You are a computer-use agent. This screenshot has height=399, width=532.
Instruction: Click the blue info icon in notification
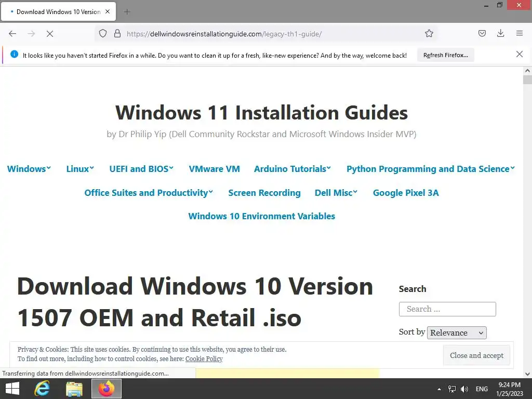pos(14,54)
